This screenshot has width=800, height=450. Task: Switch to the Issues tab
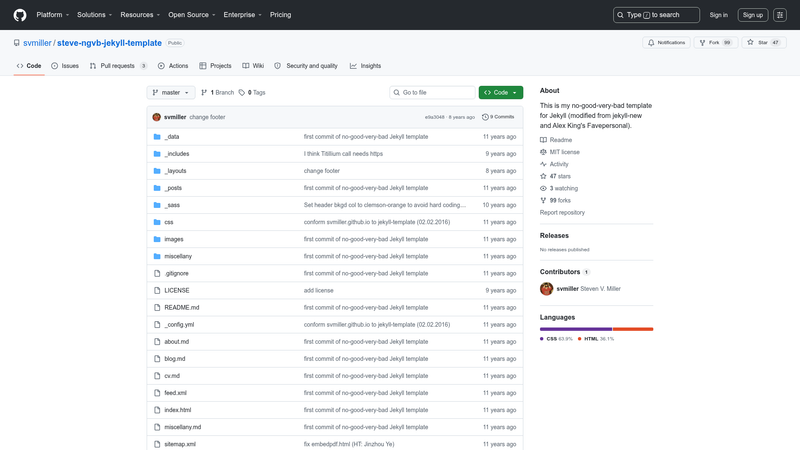[x=65, y=66]
